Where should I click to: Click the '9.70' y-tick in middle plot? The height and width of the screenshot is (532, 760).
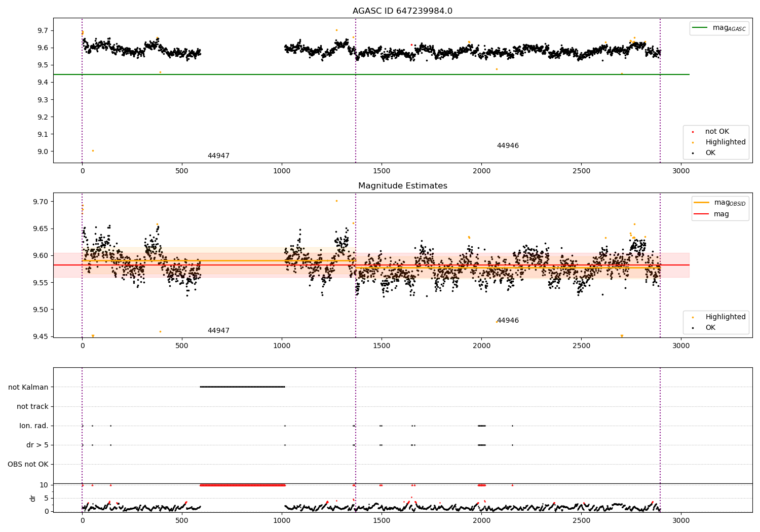coord(41,202)
